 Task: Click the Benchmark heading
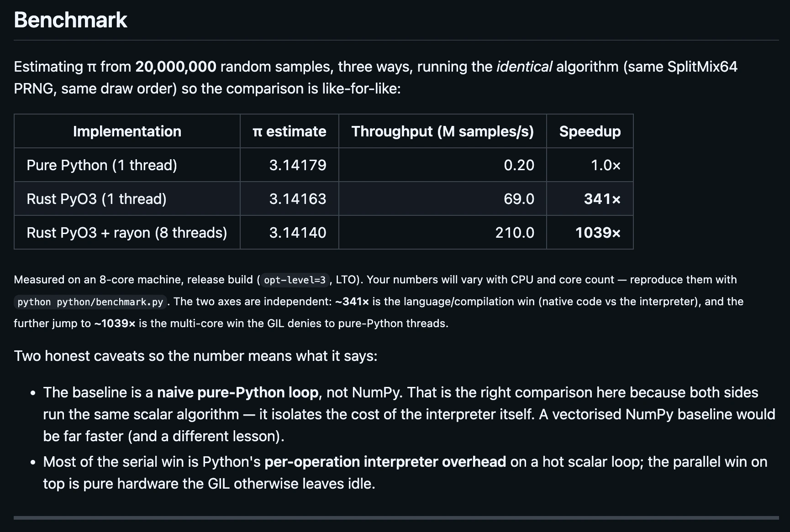pyautogui.click(x=70, y=20)
